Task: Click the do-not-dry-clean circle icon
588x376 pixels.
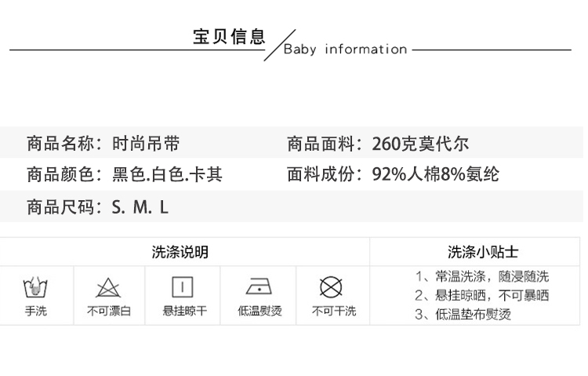Action: click(x=332, y=287)
